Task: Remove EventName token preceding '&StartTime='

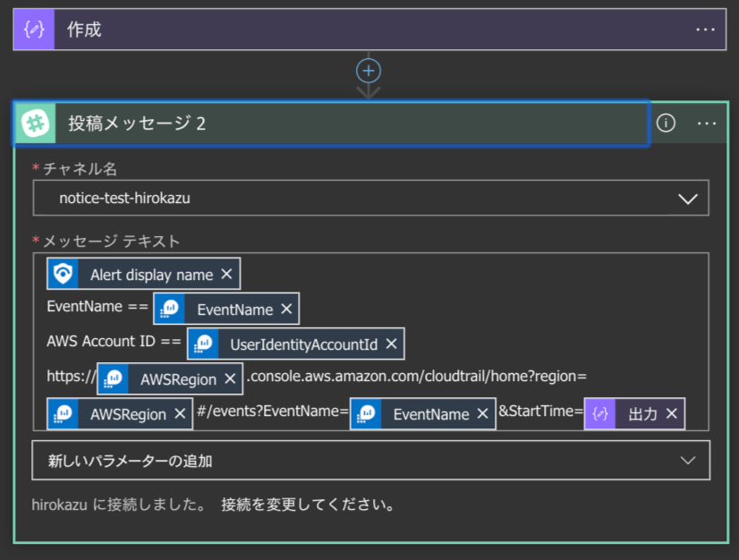Action: pyautogui.click(x=482, y=414)
